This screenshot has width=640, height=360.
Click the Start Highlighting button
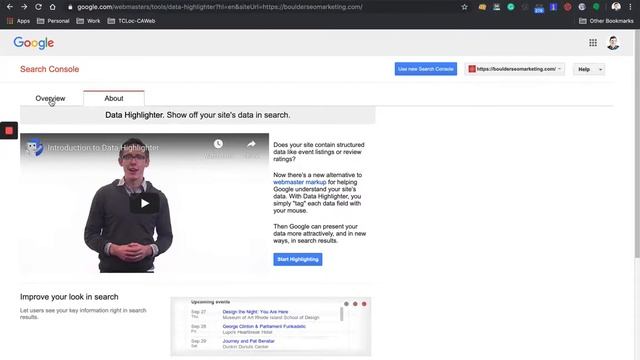(298, 259)
